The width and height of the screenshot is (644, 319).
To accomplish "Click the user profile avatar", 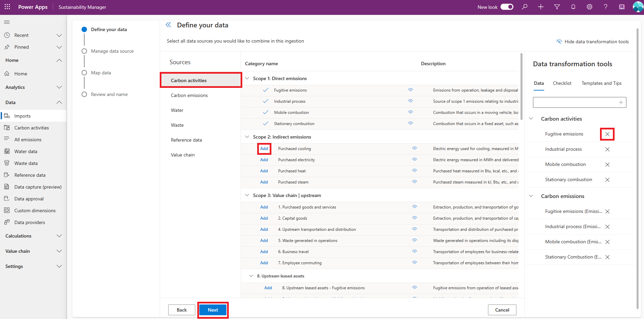I will coord(638,7).
